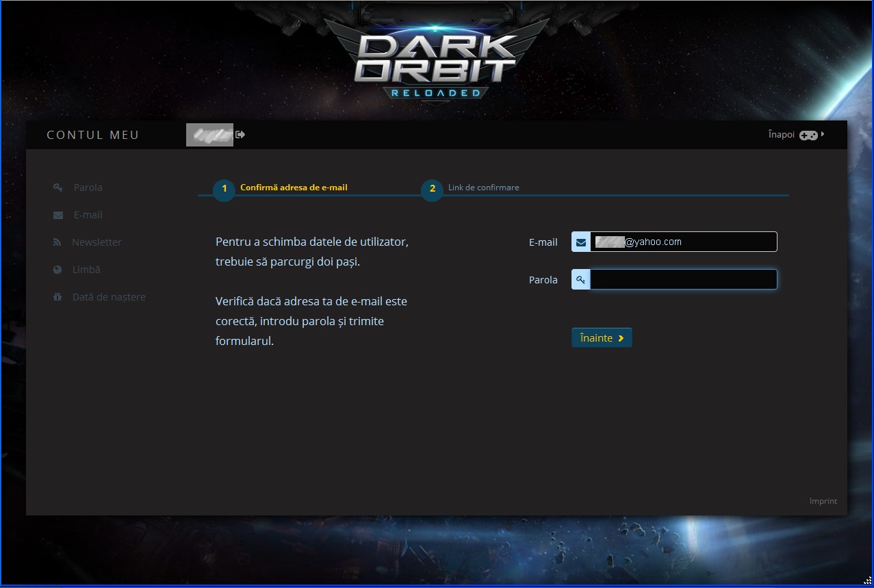This screenshot has width=874, height=588.
Task: Open the Newsletter settings section
Action: [x=97, y=242]
